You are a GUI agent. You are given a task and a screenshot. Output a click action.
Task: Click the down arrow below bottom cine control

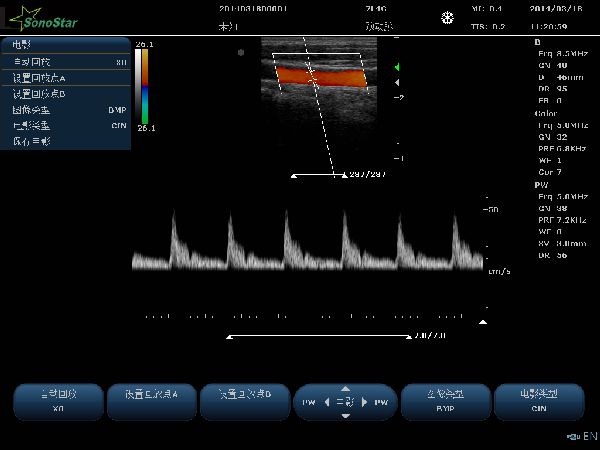pos(346,416)
